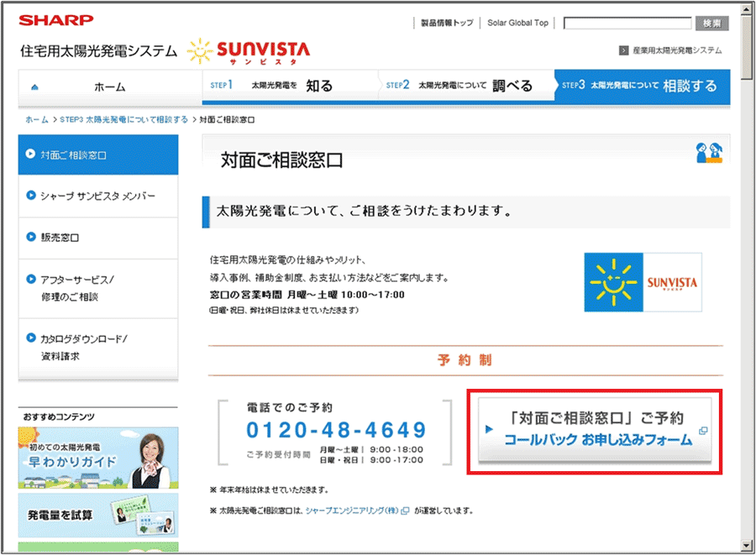The image size is (756, 555).
Task: Click into the search input field
Action: click(627, 24)
